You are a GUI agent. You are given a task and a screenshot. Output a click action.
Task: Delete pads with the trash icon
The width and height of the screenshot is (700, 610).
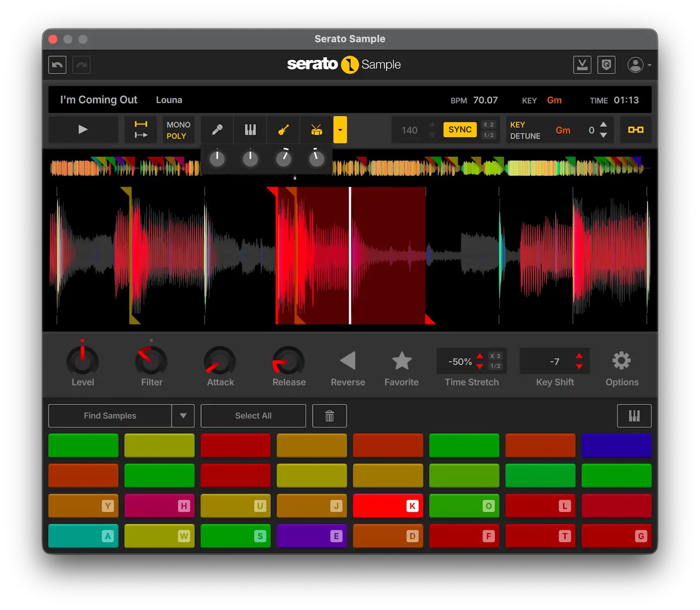(329, 416)
